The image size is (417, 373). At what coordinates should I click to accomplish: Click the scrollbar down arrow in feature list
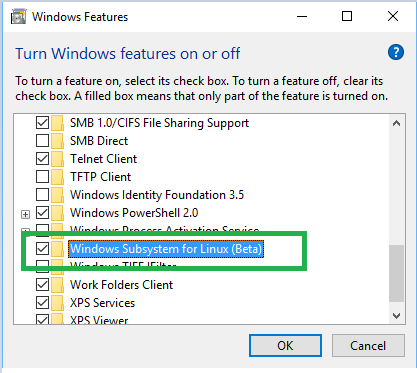coord(396,315)
